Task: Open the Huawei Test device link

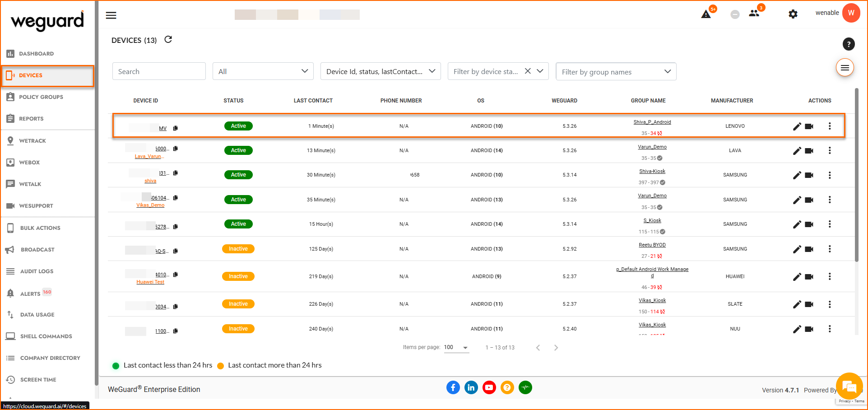Action: (x=150, y=282)
